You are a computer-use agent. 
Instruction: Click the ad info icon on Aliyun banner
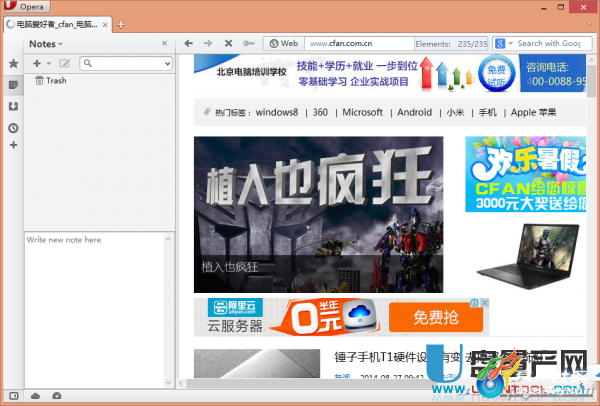[x=475, y=303]
